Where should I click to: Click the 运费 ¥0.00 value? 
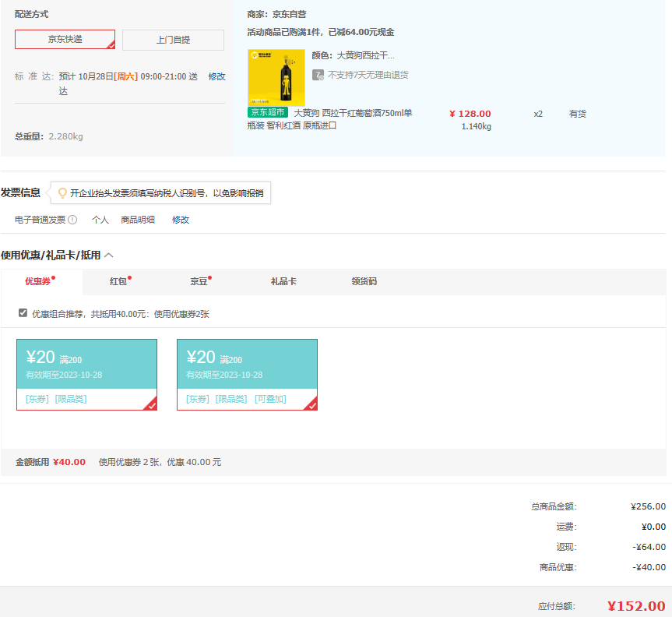[x=653, y=527]
